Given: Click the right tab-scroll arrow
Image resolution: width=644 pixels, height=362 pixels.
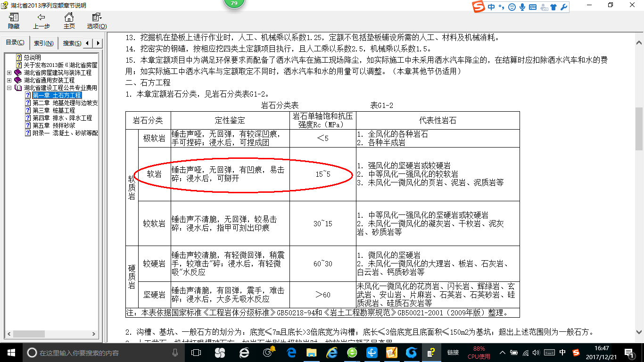Looking at the screenshot, I should point(98,43).
